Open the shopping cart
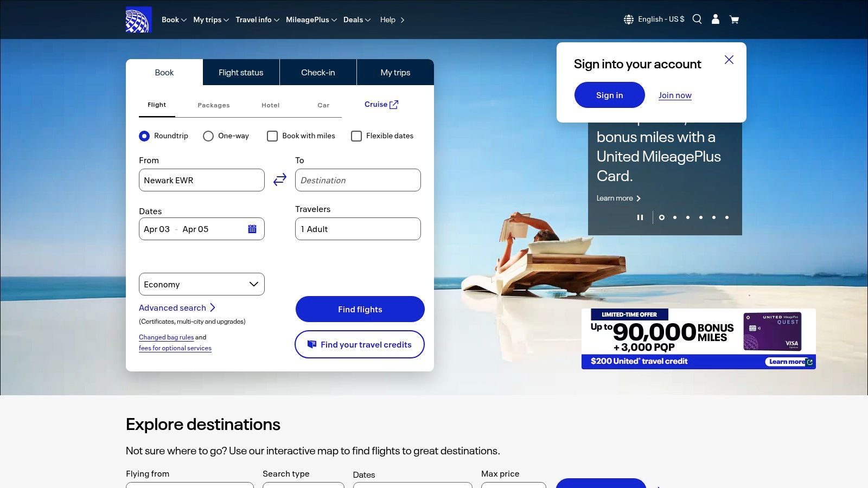The image size is (868, 488). (x=733, y=19)
